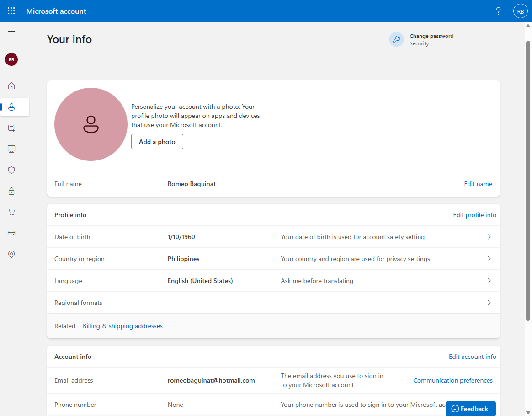Expand the Language row chevron
Viewport: 532px width, 416px height.
(x=489, y=281)
